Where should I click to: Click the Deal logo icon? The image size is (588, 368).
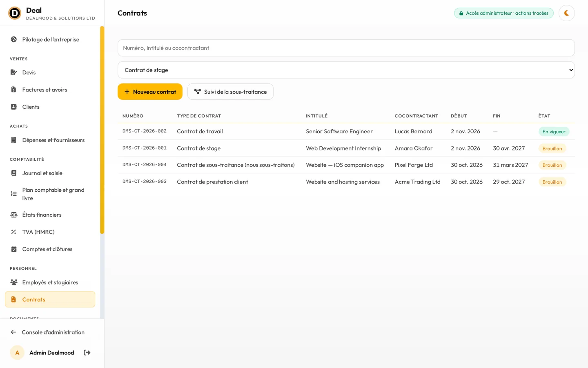coord(15,13)
